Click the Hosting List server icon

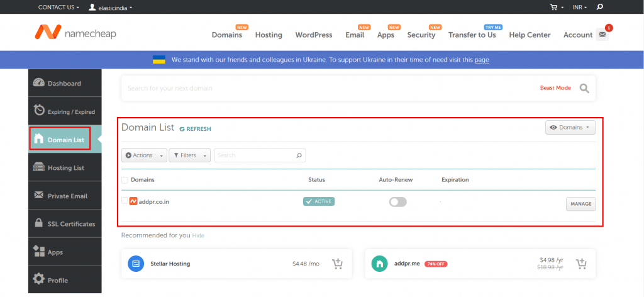click(38, 167)
